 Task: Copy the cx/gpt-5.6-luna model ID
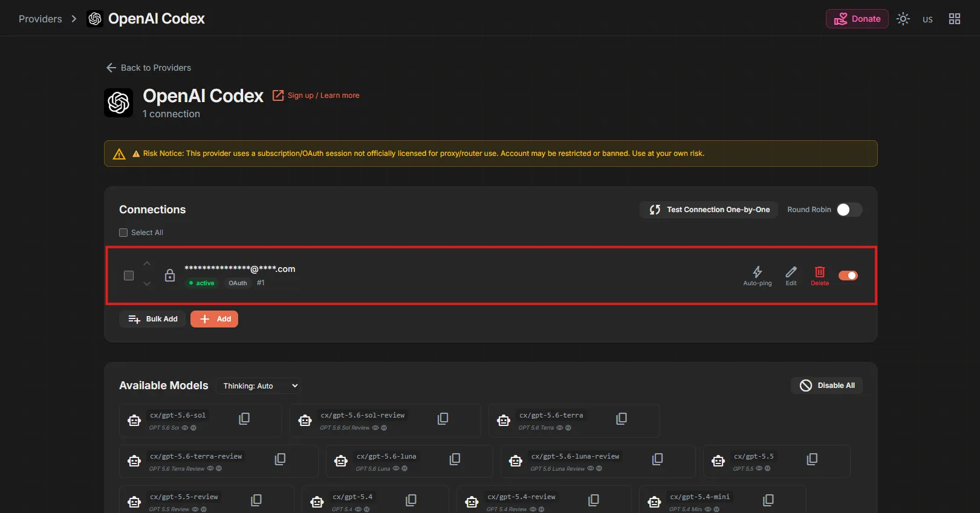click(455, 460)
